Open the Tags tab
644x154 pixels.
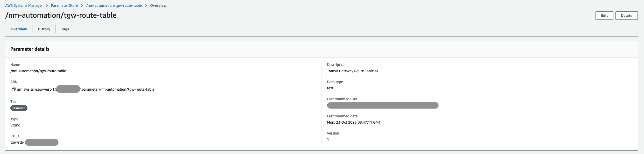[65, 29]
